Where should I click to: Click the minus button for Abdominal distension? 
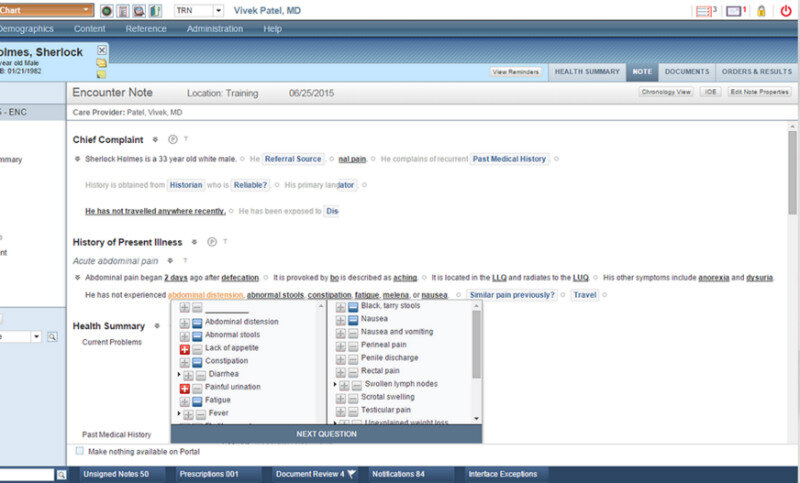click(x=197, y=322)
